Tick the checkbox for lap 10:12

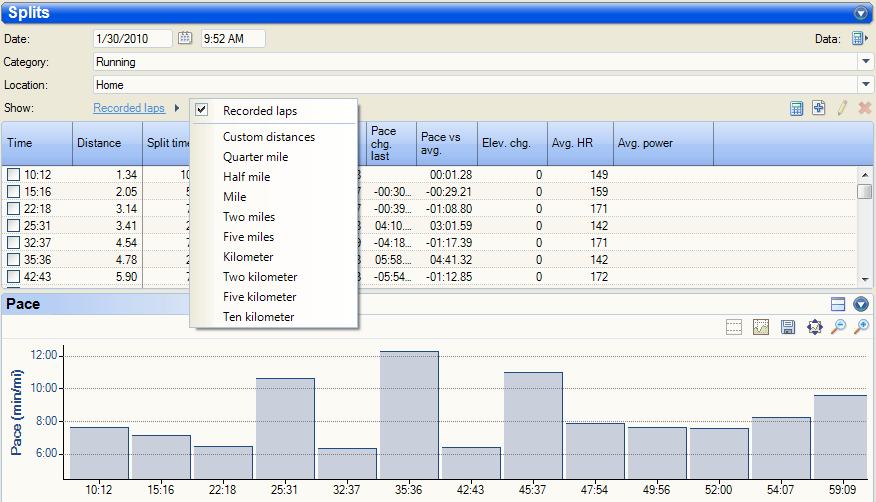(13, 175)
